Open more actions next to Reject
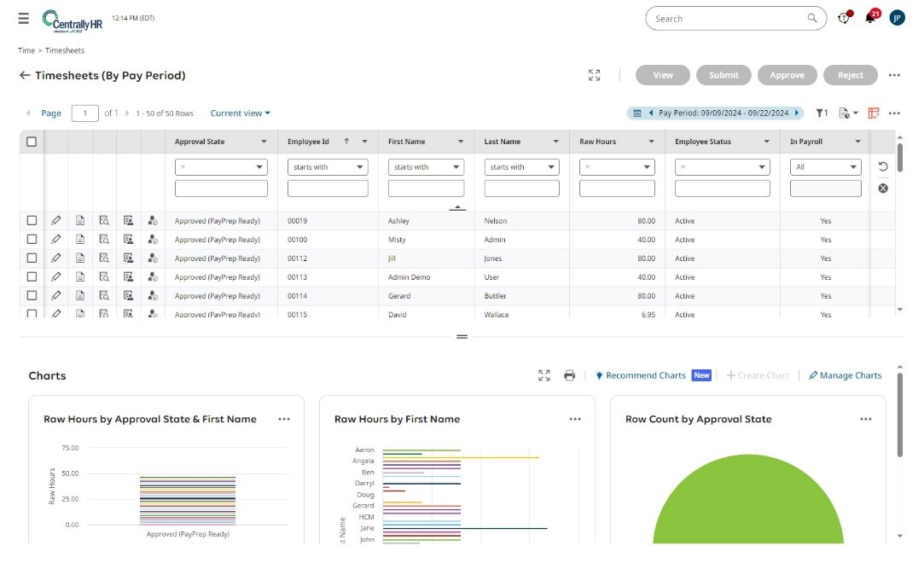The width and height of the screenshot is (924, 563). click(x=894, y=75)
